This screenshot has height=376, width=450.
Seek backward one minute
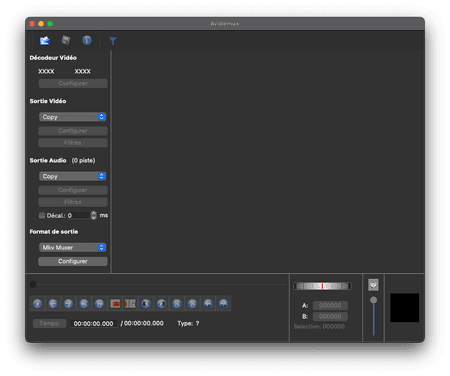point(208,304)
